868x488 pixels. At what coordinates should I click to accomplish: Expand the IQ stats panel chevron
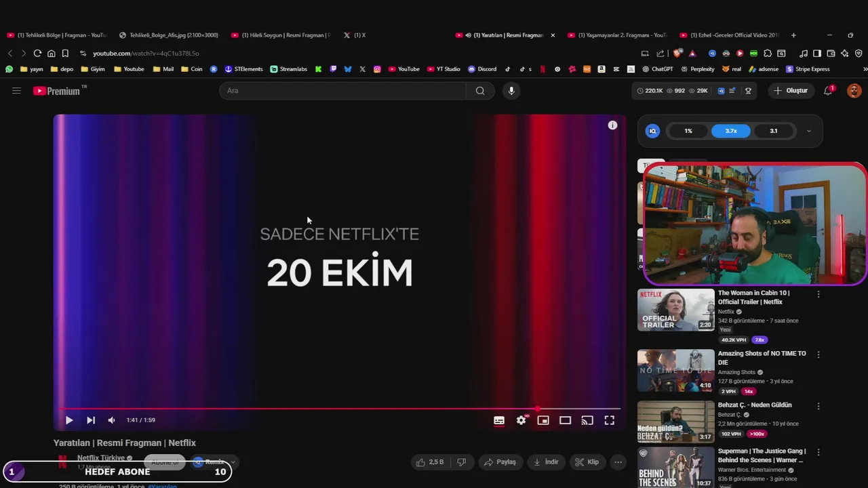click(x=808, y=131)
